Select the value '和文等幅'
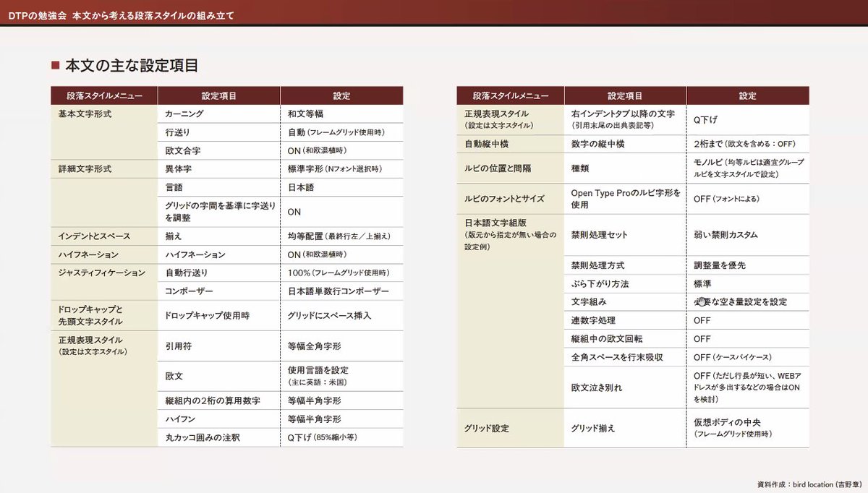The width and height of the screenshot is (868, 493). tap(305, 114)
